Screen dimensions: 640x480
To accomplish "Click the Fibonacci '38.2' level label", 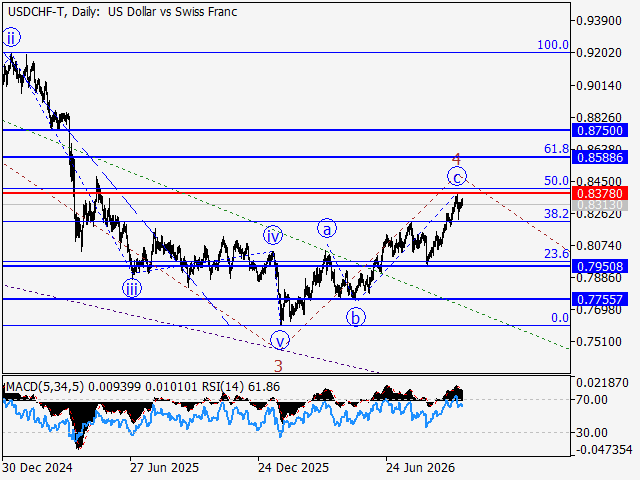I will click(x=556, y=213).
